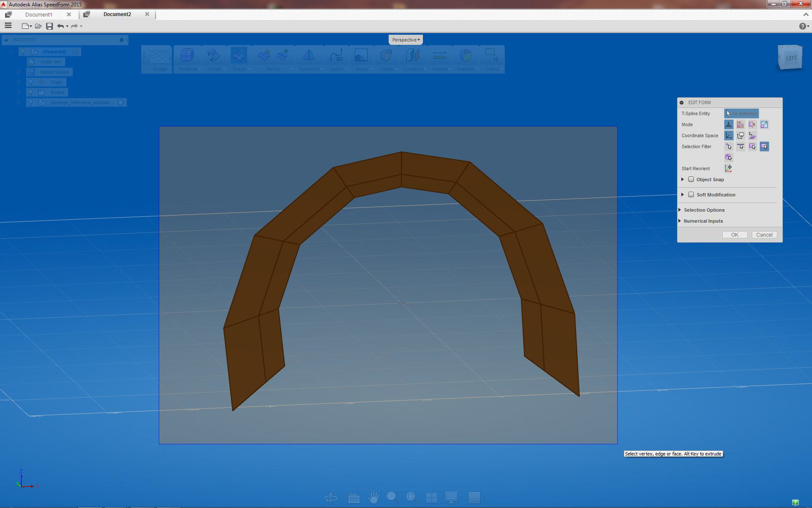The width and height of the screenshot is (812, 508).
Task: Set Coordinate Space to view space icon
Action: point(740,135)
